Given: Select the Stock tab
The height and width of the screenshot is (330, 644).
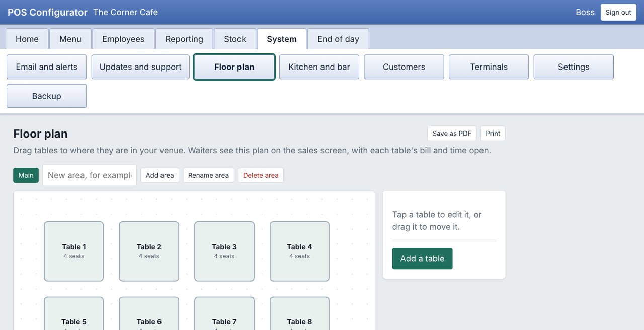Looking at the screenshot, I should (x=235, y=39).
